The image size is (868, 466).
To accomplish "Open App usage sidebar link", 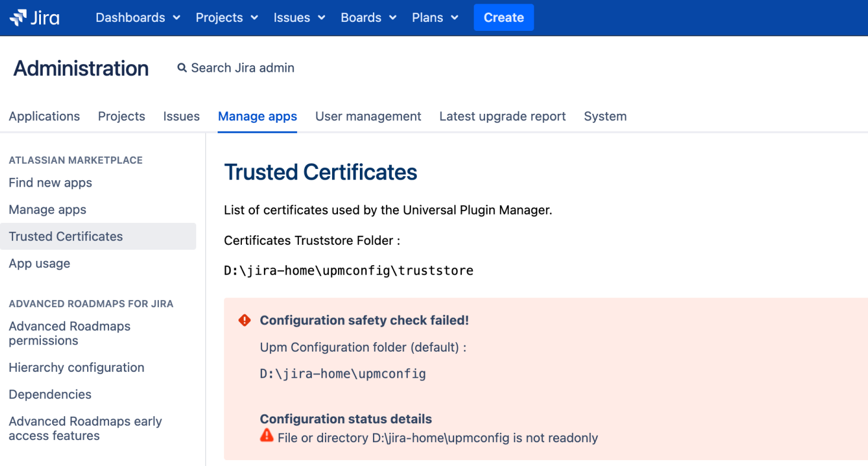I will [39, 263].
